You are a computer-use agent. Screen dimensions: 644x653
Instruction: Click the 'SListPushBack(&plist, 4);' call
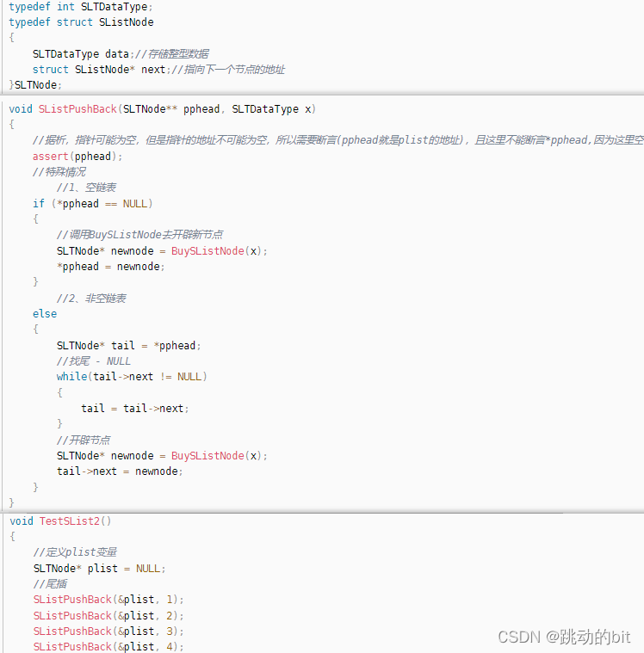[x=108, y=647]
